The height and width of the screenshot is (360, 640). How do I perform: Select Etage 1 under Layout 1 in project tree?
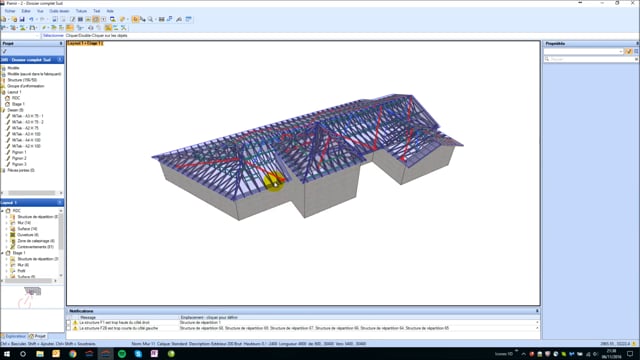click(18, 104)
